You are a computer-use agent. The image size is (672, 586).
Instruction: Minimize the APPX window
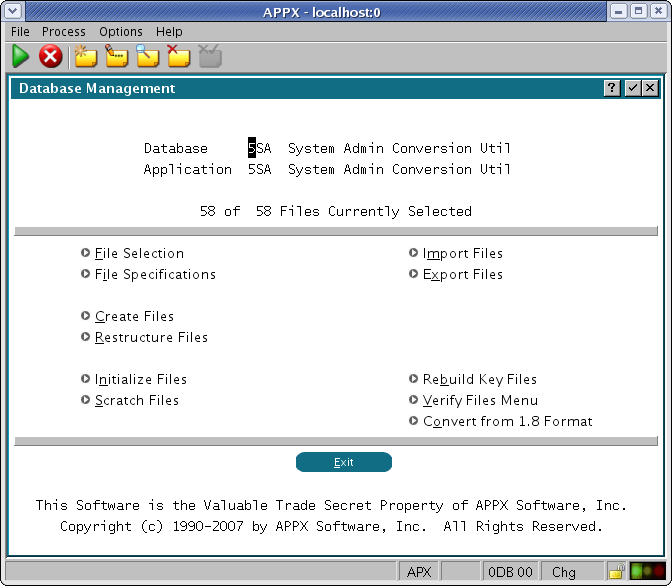click(x=618, y=11)
